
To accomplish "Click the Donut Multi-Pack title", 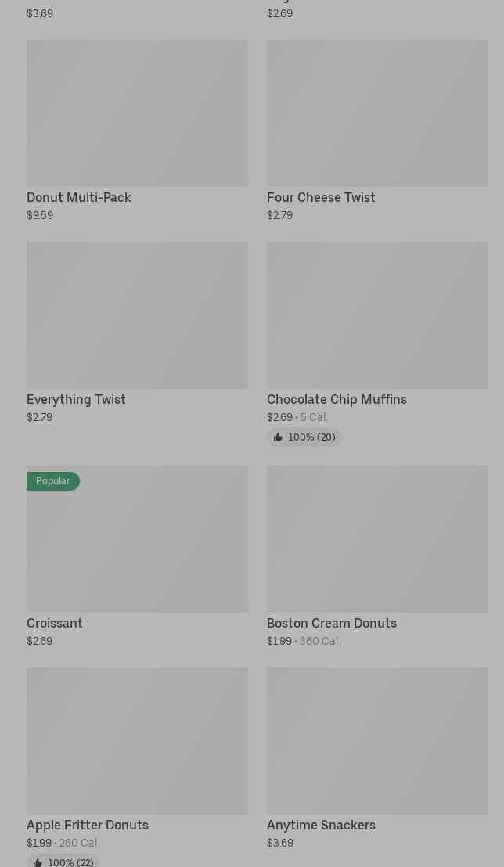I will pos(79,197).
